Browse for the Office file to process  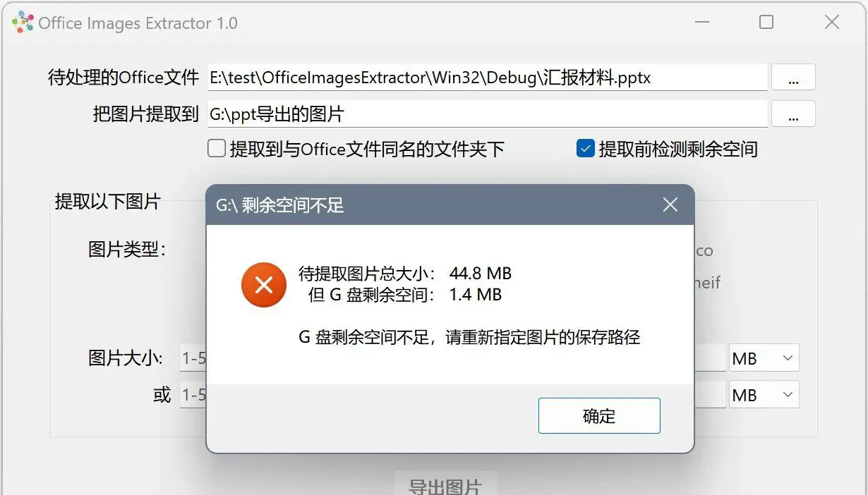pyautogui.click(x=793, y=78)
